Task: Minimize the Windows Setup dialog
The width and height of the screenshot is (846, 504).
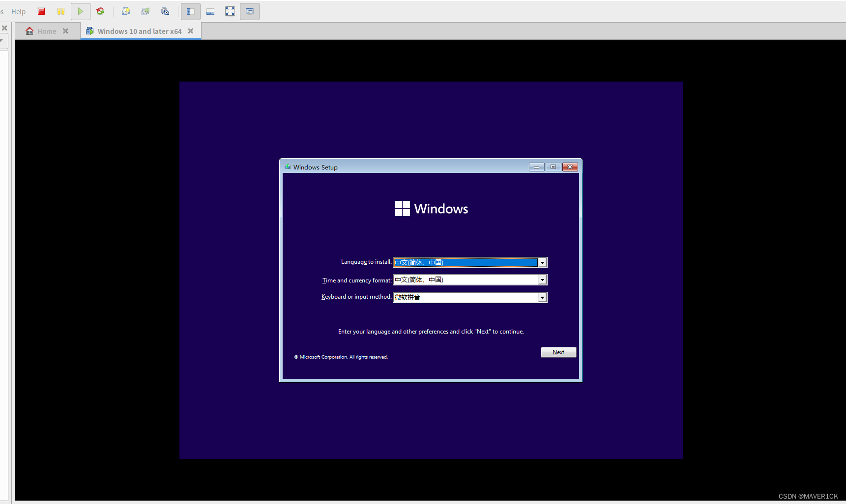Action: 536,167
